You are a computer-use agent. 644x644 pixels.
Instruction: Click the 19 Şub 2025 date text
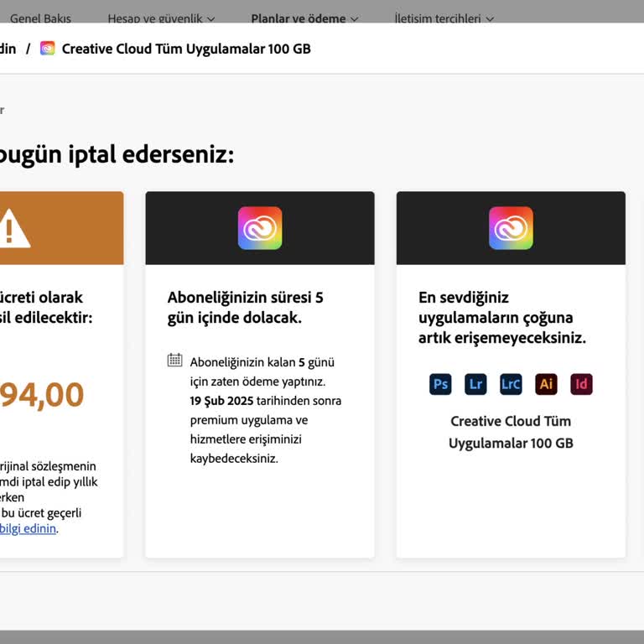tap(221, 401)
